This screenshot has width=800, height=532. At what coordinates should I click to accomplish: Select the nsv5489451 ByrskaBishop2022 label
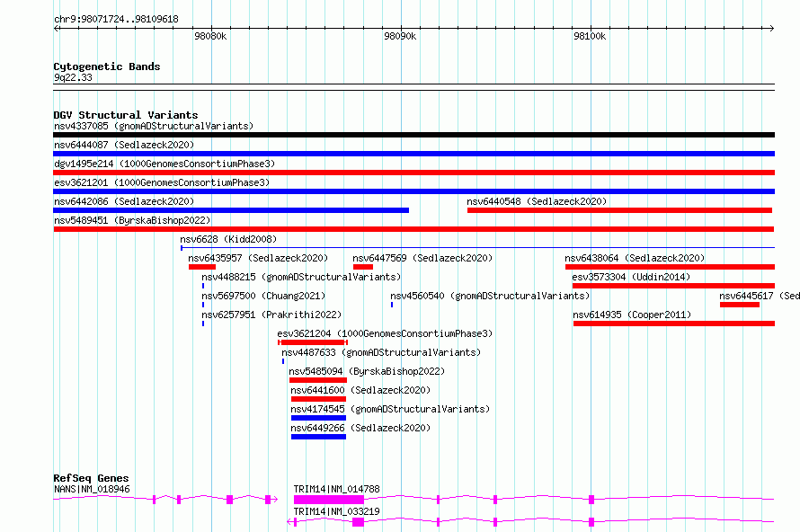[132, 220]
